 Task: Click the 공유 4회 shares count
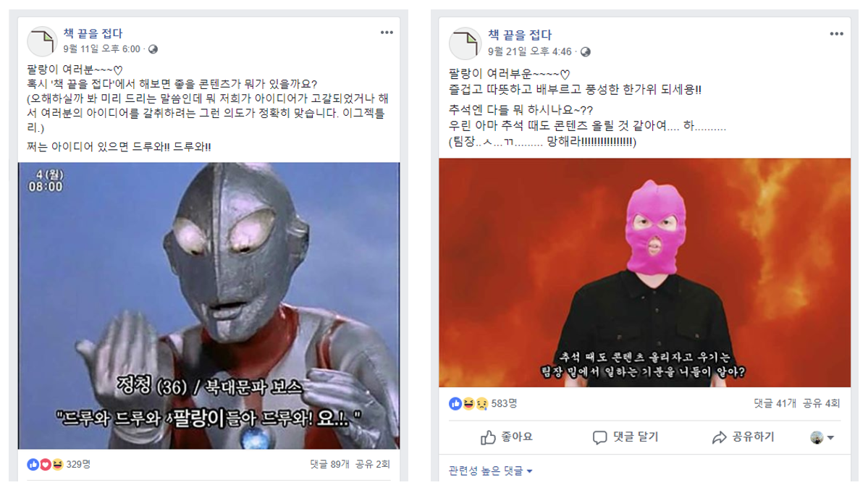tap(822, 403)
